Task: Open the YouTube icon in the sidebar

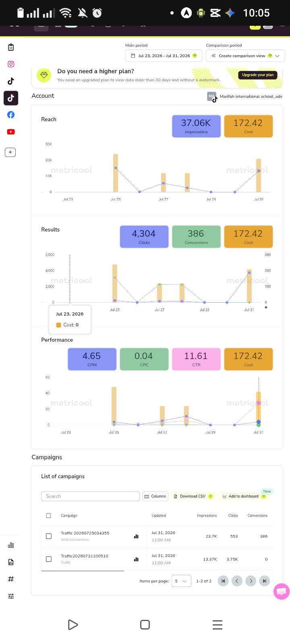Action: pyautogui.click(x=11, y=132)
